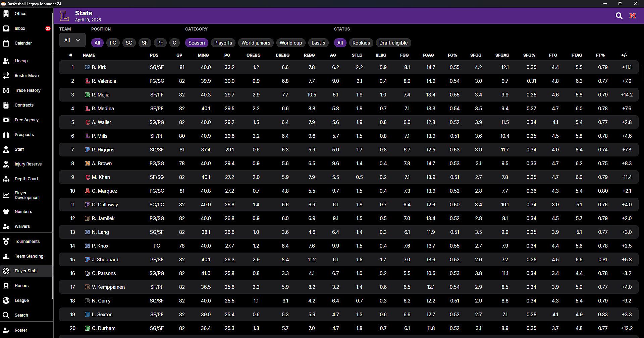Click the vertical scrollbar on right
This screenshot has width=644, height=338.
(643, 73)
